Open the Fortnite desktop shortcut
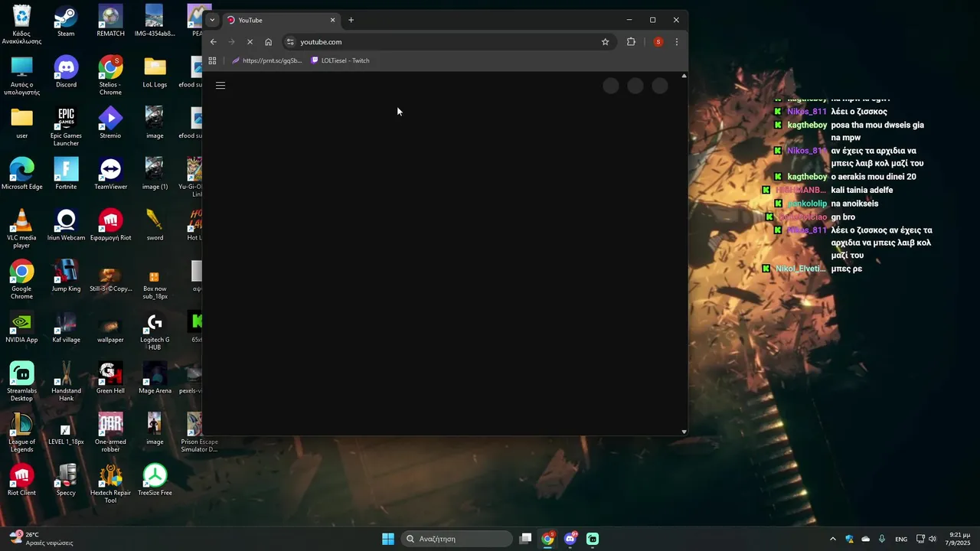Viewport: 980px width, 551px height. tap(66, 175)
